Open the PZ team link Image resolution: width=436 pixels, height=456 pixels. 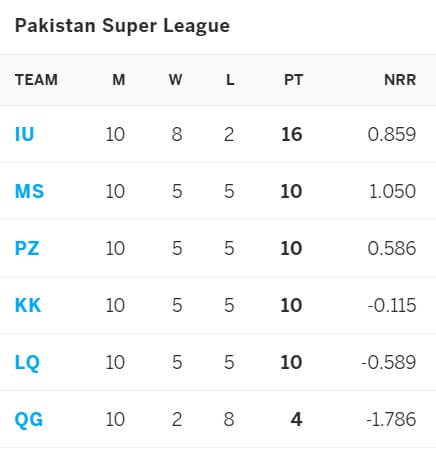27,248
